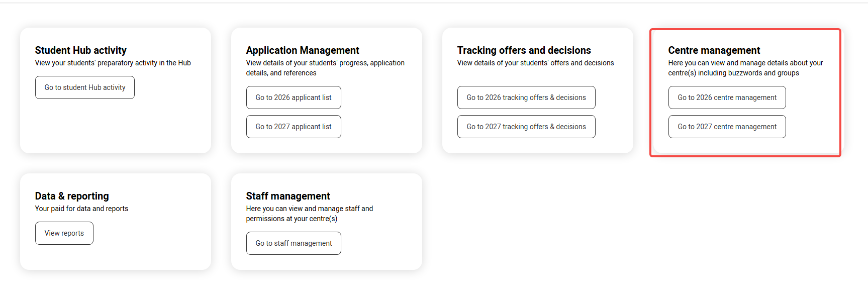Viewport: 868px width, 294px height.
Task: Open the student Hub activity page
Action: coord(85,87)
